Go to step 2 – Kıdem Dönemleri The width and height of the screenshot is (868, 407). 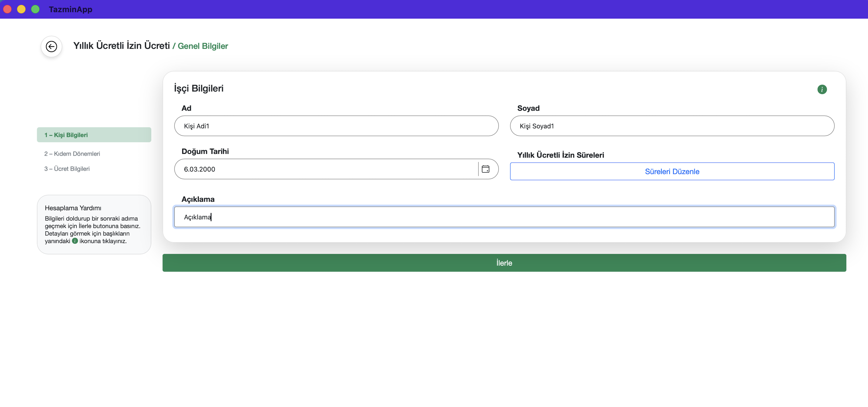pyautogui.click(x=72, y=154)
